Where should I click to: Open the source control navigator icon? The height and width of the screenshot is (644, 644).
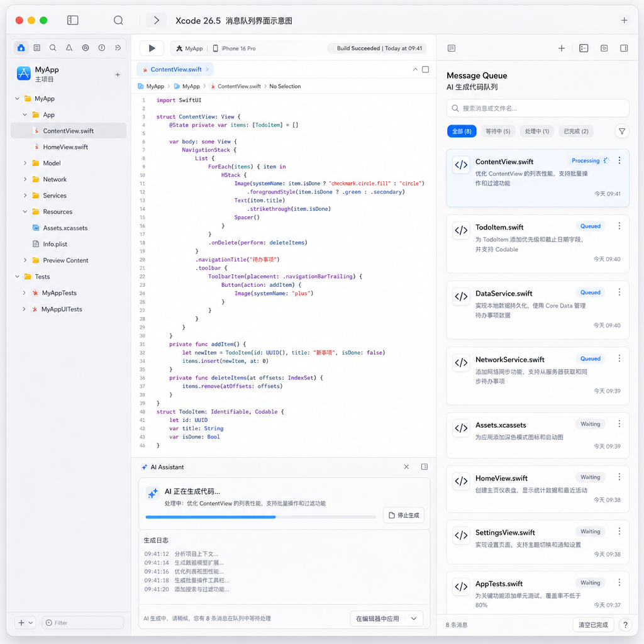pos(37,48)
